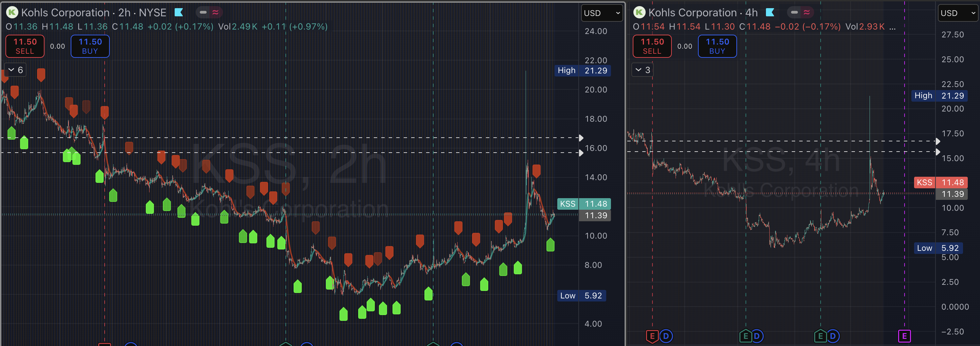The image size is (980, 346).
Task: Click the 11.50 BUY button on 2h chart
Action: pos(90,46)
